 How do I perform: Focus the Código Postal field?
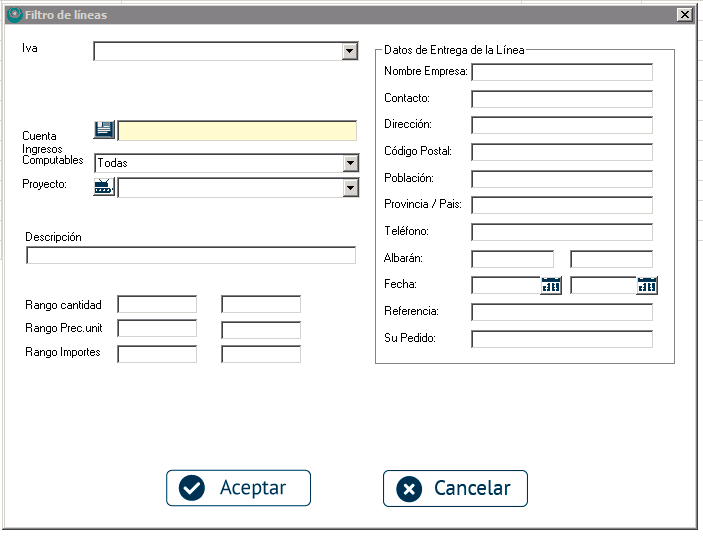(x=562, y=152)
